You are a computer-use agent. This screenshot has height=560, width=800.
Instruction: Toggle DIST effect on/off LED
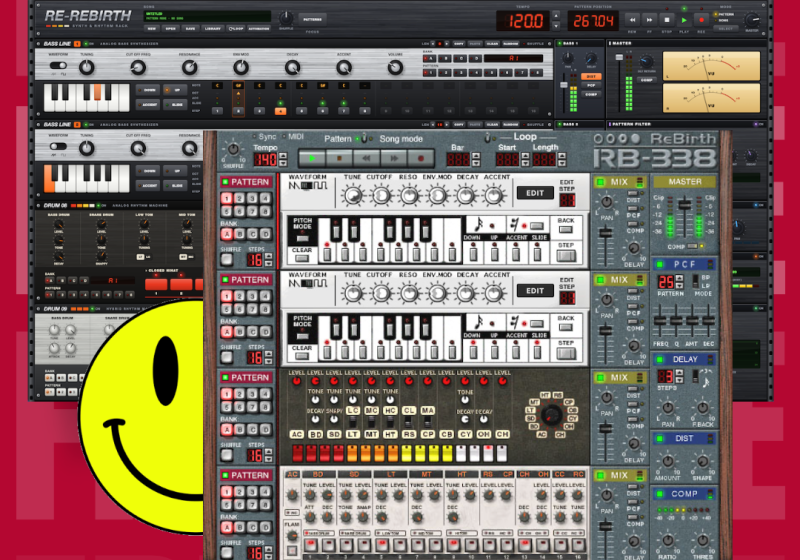point(660,438)
